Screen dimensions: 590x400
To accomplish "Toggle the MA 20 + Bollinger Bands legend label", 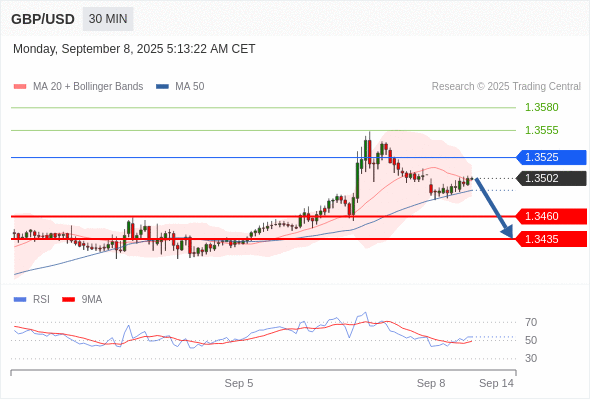I will coord(88,87).
